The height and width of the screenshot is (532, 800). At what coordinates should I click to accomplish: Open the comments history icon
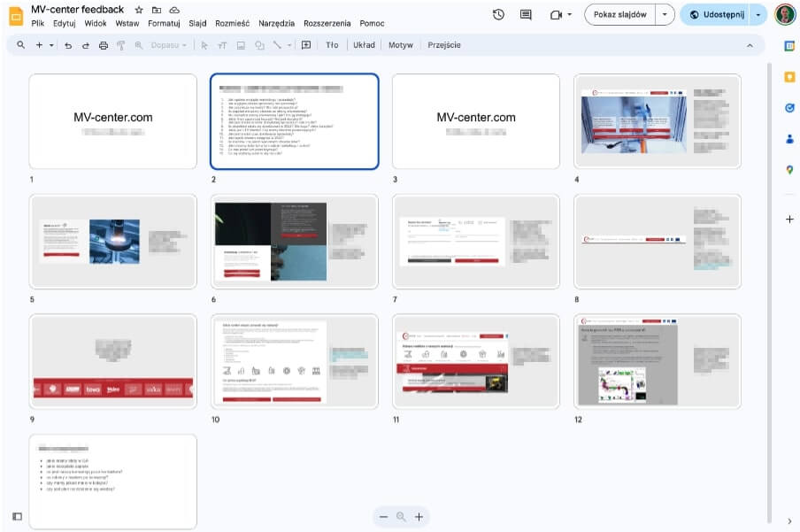click(526, 14)
